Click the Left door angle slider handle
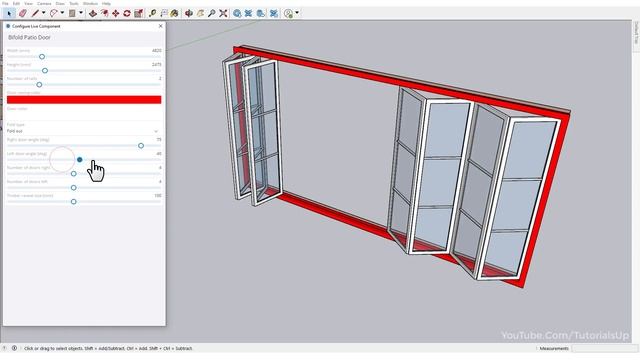This screenshot has height=360, width=640. click(80, 160)
